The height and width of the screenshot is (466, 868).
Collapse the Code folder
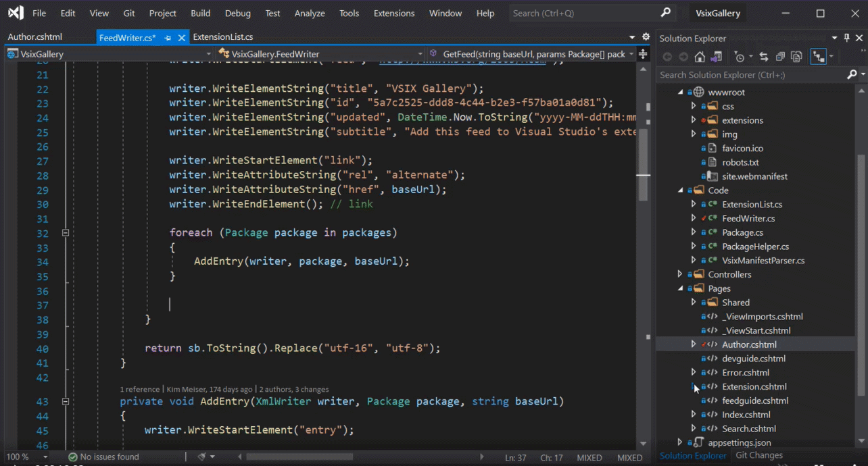(681, 190)
